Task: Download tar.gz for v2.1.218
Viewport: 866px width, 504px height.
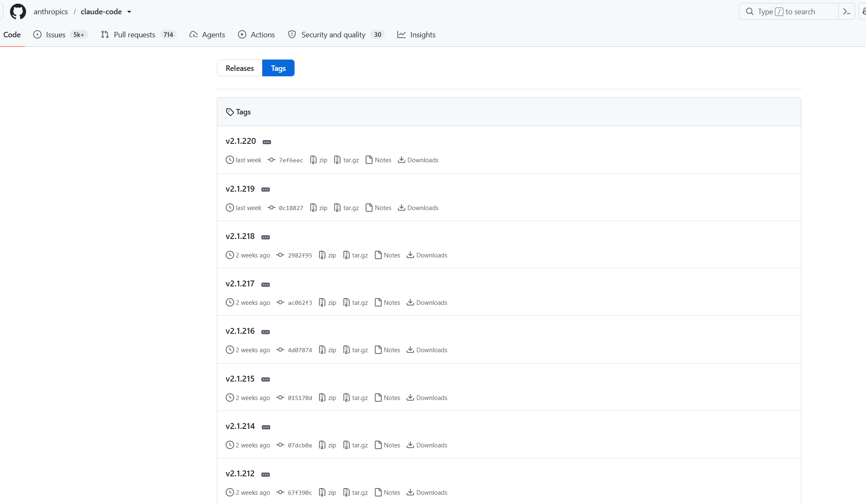Action: (x=355, y=255)
